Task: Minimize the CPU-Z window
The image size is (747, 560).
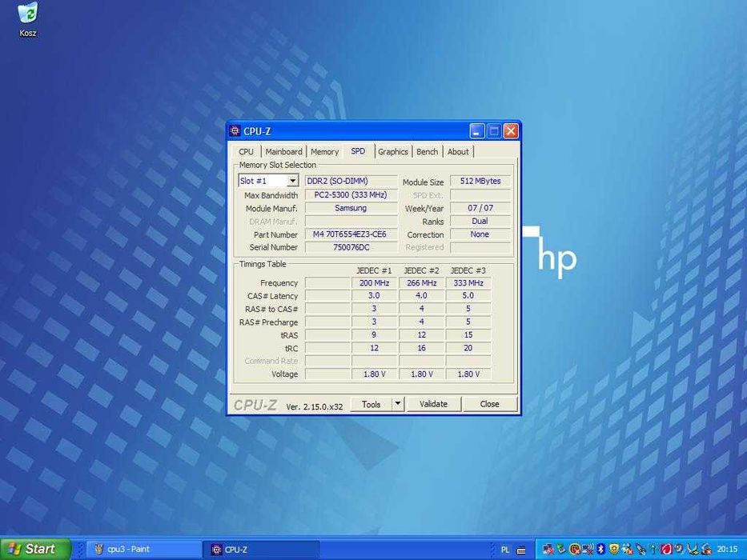Action: click(477, 131)
